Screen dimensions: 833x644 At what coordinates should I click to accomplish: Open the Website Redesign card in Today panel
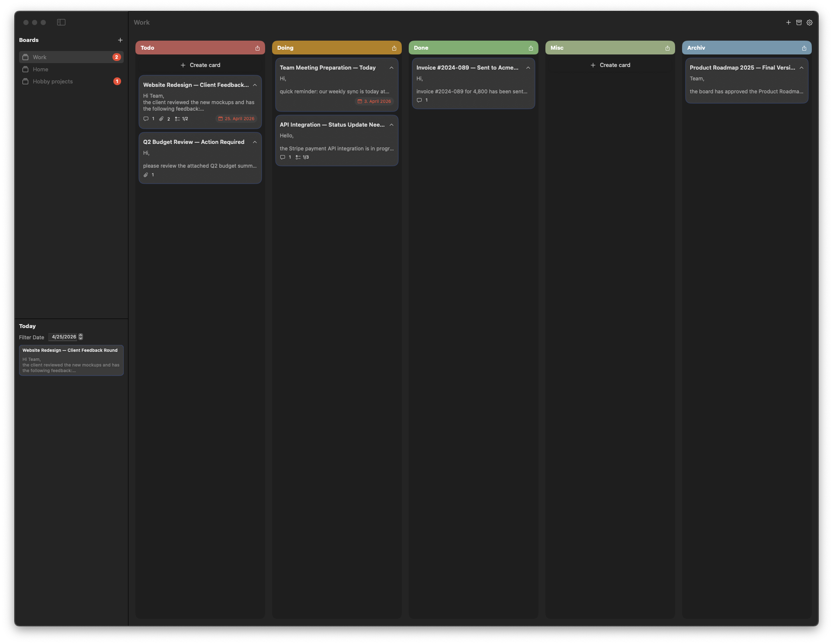pos(71,360)
